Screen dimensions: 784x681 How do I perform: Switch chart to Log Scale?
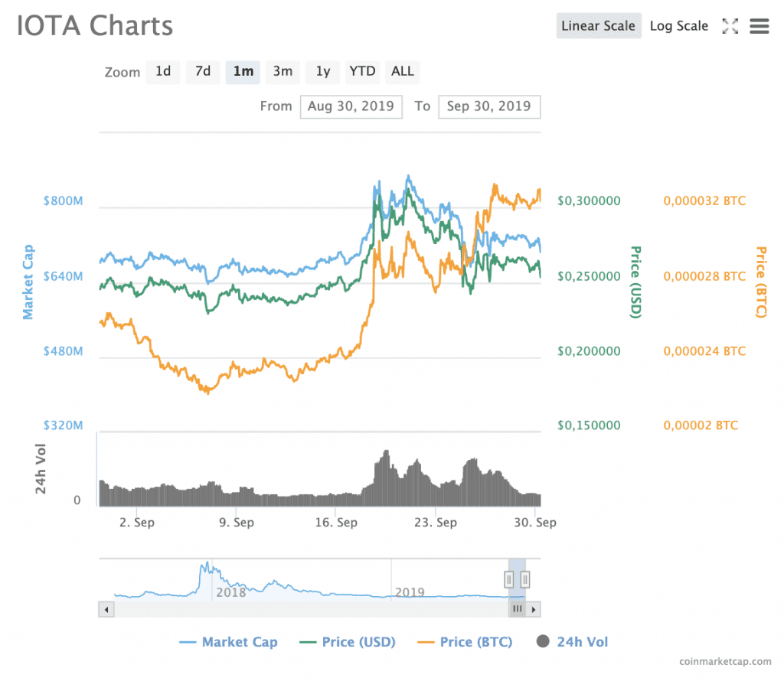point(679,26)
